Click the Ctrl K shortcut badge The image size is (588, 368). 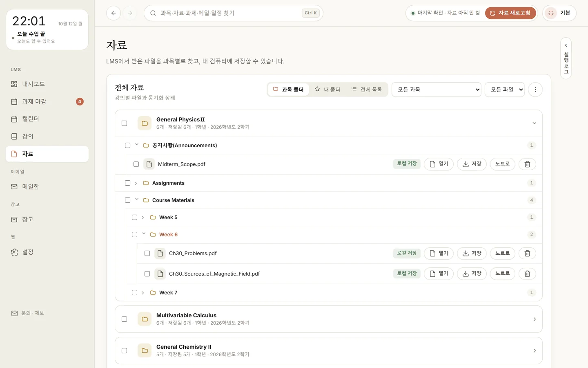tap(311, 13)
